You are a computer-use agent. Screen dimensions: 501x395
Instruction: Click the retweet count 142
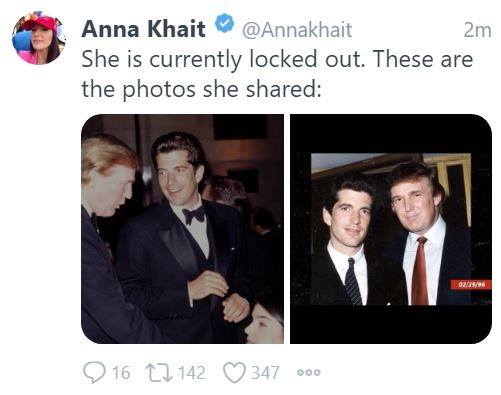click(x=192, y=372)
